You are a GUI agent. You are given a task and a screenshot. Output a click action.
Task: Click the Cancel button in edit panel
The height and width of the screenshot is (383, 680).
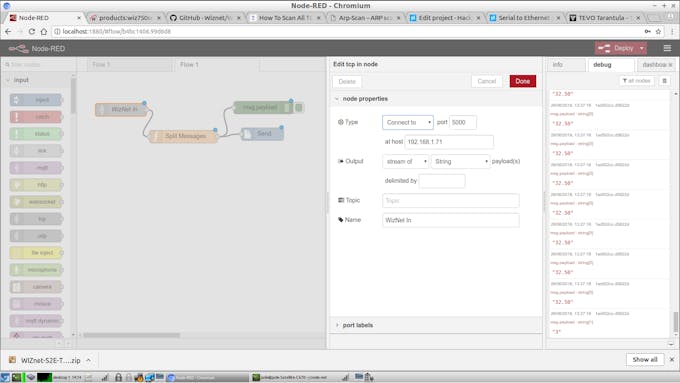486,81
